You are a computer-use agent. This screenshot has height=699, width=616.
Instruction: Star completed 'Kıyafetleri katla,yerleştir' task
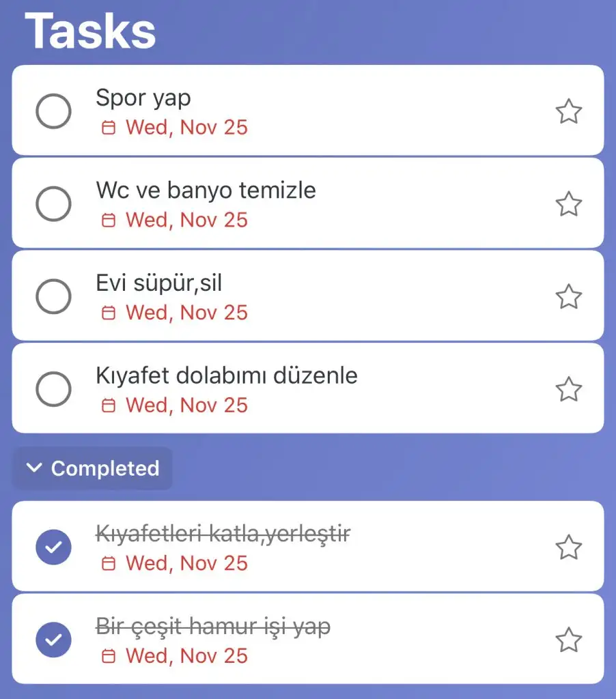[568, 547]
